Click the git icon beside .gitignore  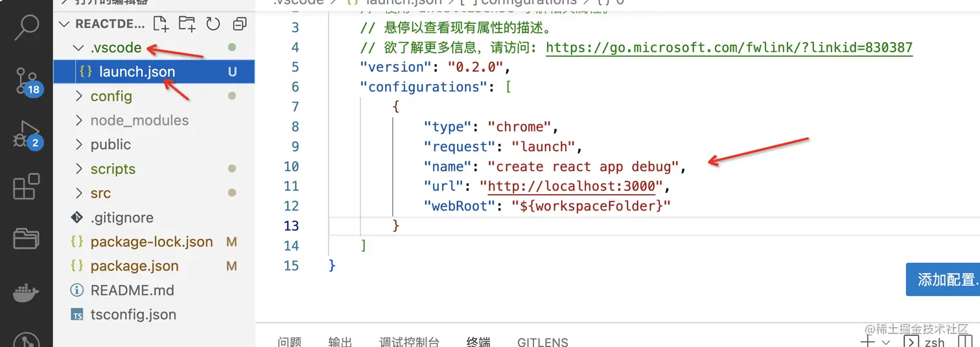pos(77,218)
